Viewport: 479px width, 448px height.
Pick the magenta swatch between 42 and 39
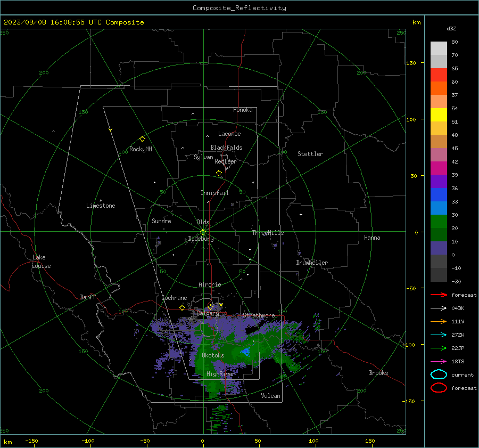[x=439, y=168]
